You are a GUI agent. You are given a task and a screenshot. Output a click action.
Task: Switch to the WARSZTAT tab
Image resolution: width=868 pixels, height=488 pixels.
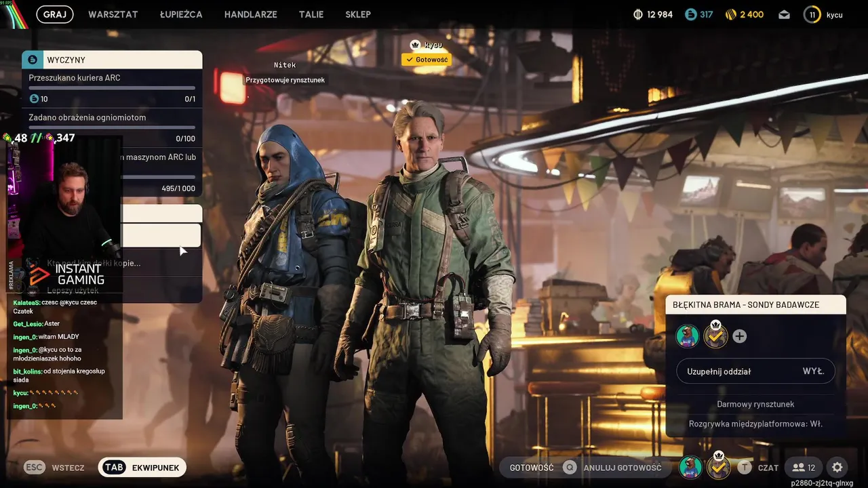pos(113,14)
